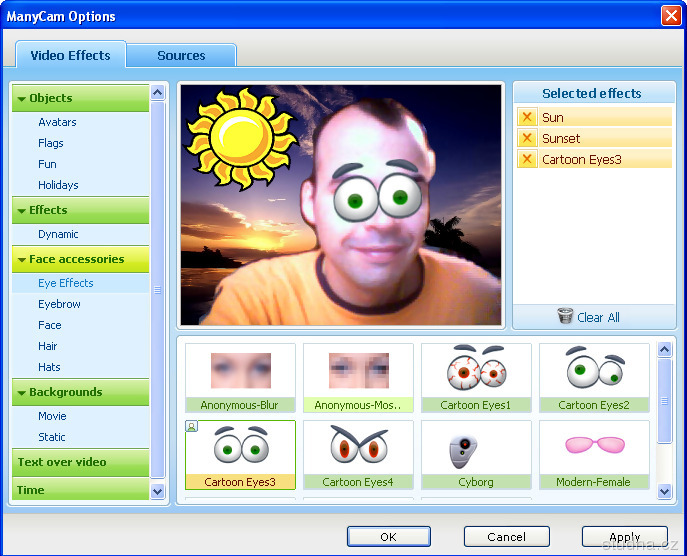The width and height of the screenshot is (687, 556).
Task: Select the Eyebrow category
Action: pyautogui.click(x=59, y=304)
